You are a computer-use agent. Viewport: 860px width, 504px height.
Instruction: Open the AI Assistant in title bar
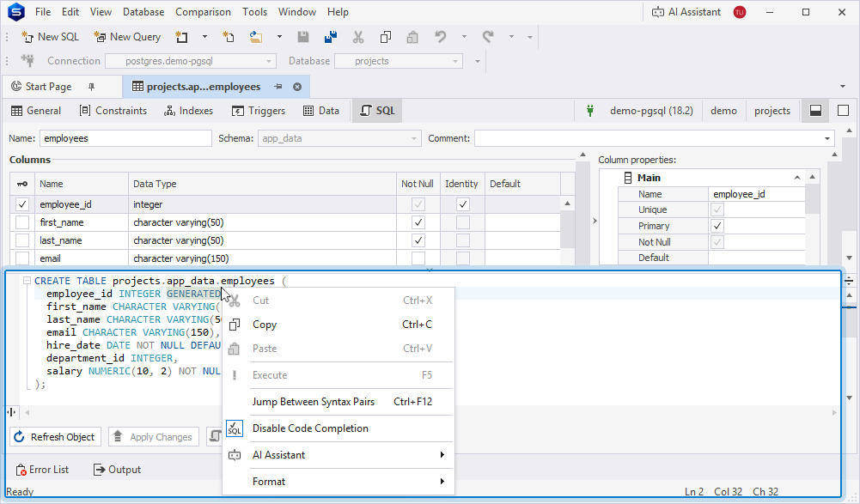point(686,12)
